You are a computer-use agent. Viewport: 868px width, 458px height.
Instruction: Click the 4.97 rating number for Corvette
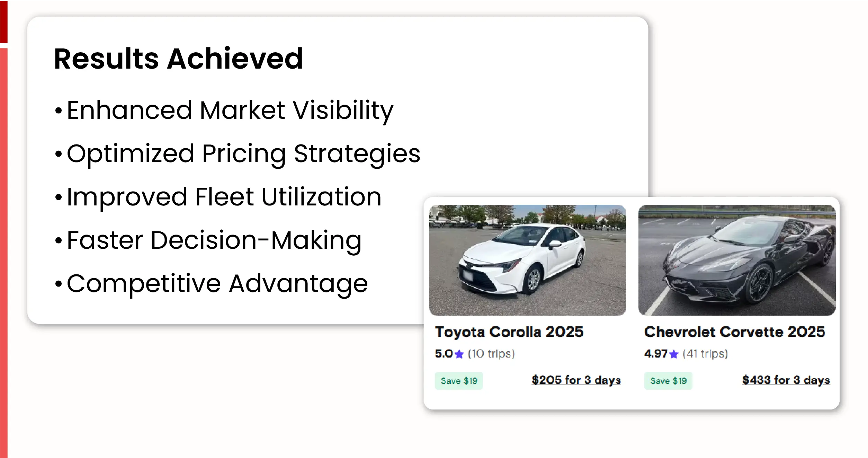(656, 354)
